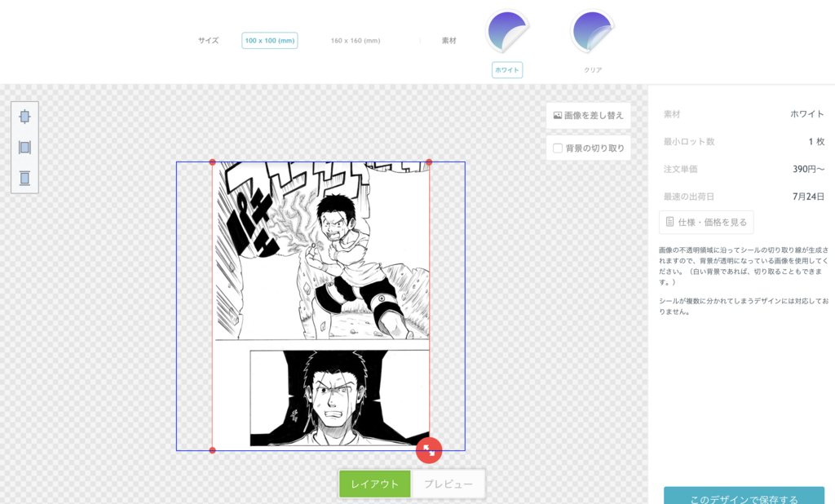Select the clear sticker material icon

(592, 32)
